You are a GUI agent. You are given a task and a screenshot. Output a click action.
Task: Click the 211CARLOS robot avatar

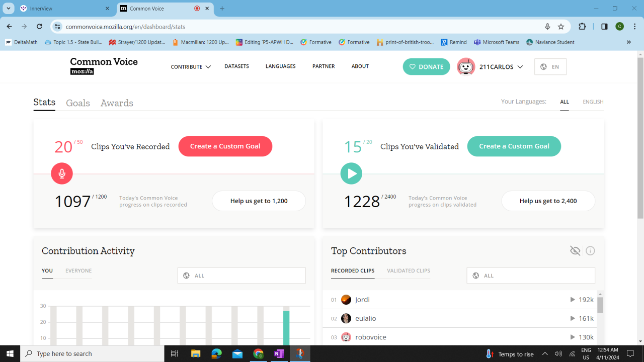466,66
